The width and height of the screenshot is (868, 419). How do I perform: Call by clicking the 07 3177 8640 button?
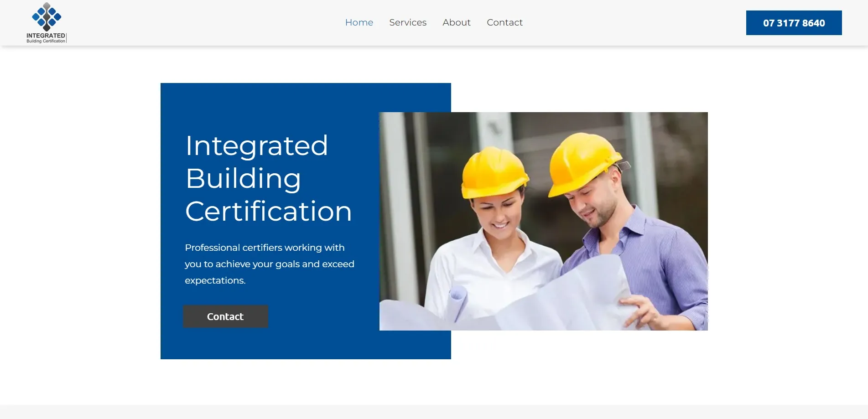point(793,22)
